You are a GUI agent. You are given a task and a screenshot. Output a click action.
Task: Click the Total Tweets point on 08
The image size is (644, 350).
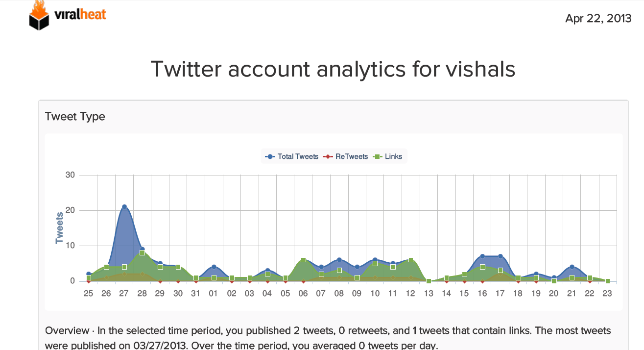coord(339,260)
